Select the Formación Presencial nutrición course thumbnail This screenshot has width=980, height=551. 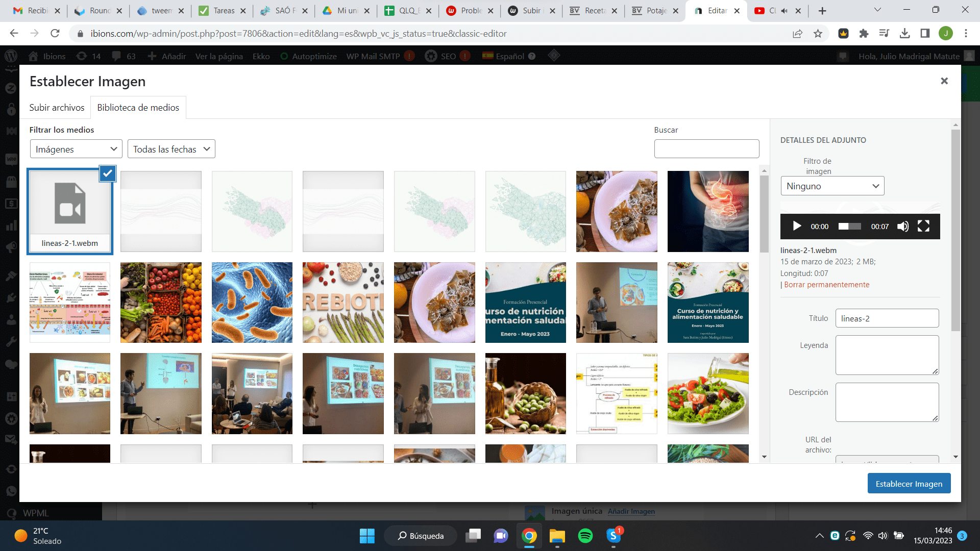(x=525, y=303)
